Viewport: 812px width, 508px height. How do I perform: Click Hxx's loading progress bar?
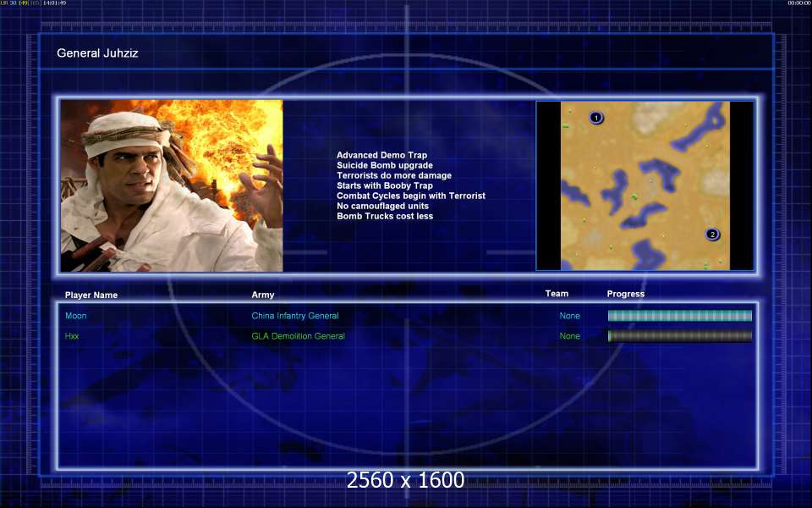pyautogui.click(x=680, y=336)
